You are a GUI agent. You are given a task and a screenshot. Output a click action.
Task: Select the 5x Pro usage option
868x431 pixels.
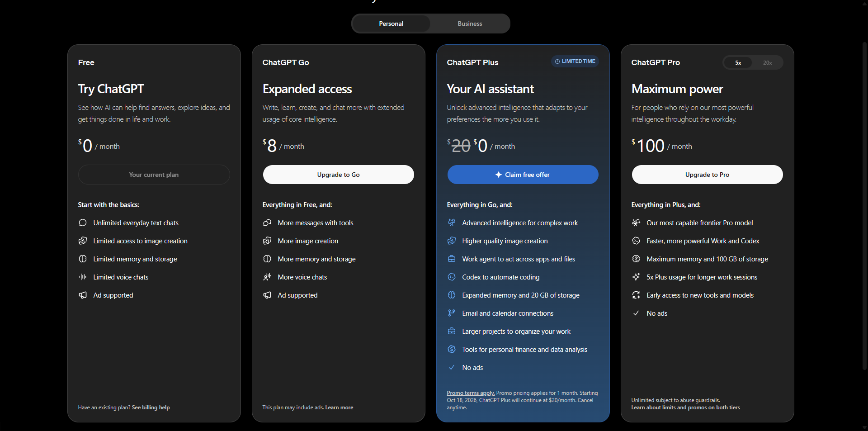[738, 63]
